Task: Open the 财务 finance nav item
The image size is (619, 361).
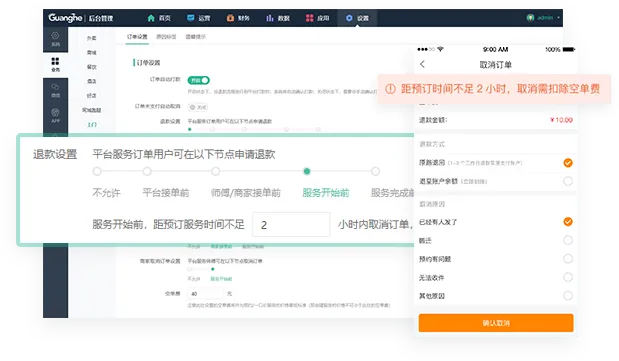Action: pyautogui.click(x=238, y=18)
